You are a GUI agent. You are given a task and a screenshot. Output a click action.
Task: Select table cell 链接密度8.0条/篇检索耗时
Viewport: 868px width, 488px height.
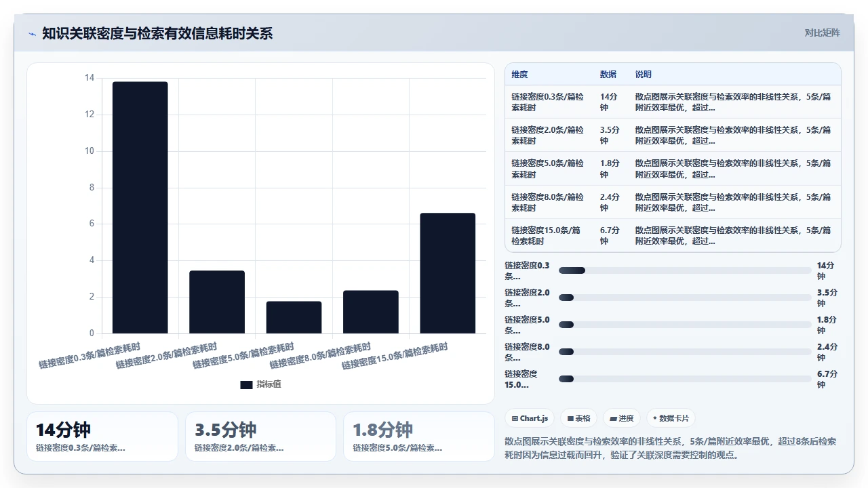click(549, 202)
